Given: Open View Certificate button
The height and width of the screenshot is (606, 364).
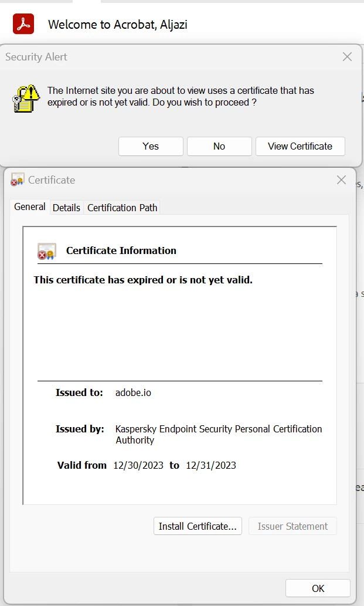Looking at the screenshot, I should coord(300,146).
